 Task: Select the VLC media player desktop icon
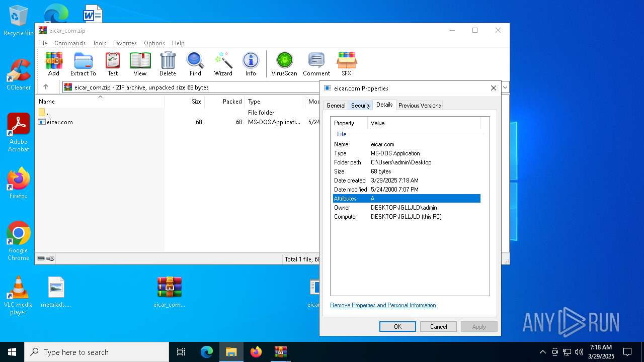point(19,296)
